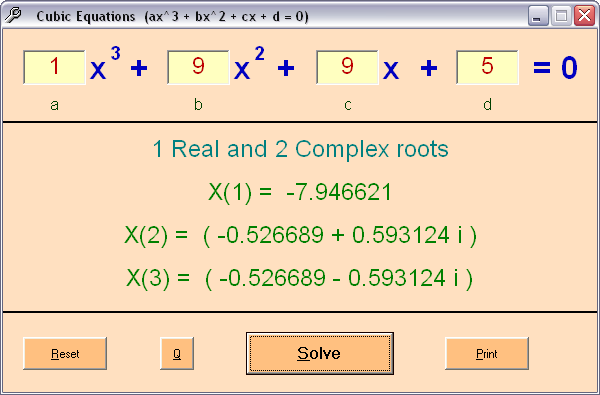Viewport: 600px width, 395px height.
Task: Click the Q button
Action: (177, 353)
